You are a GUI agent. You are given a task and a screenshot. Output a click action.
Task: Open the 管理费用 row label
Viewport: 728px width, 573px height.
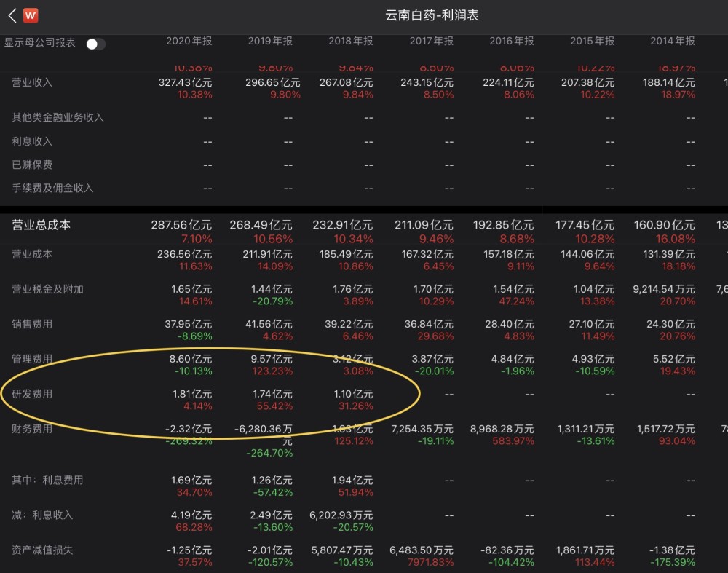[x=32, y=359]
